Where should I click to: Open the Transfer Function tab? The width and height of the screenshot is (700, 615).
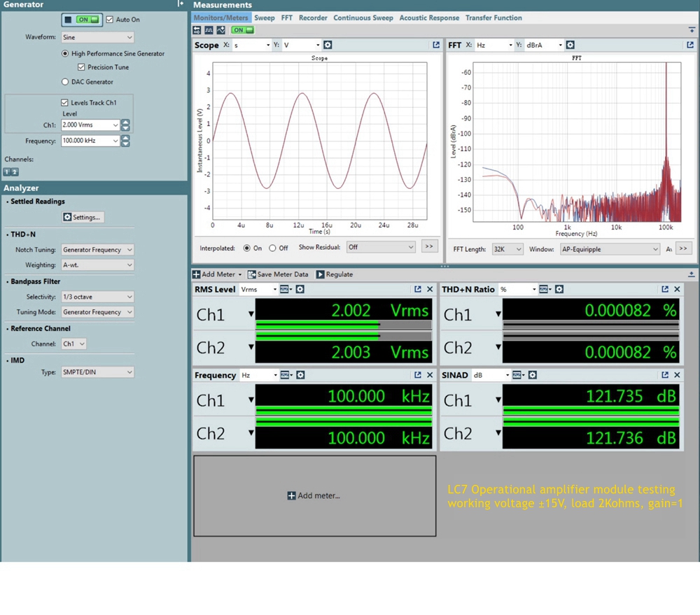pos(493,18)
